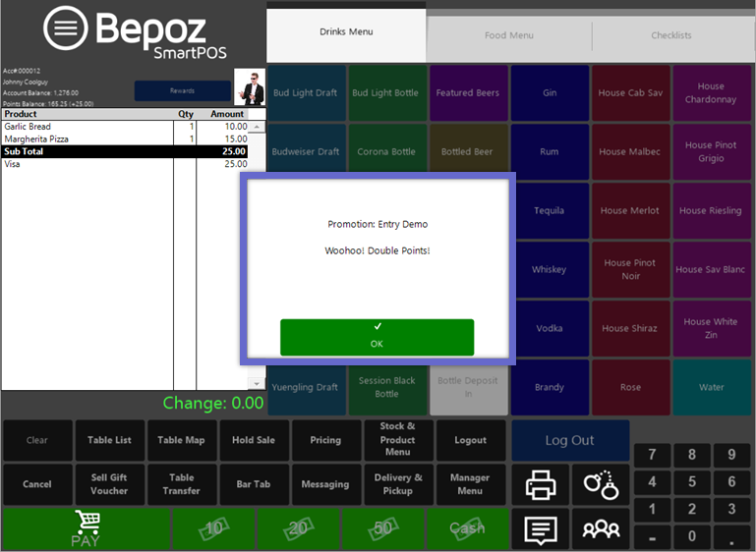Screen dimensions: 756x552
Task: Open the Manager Menu
Action: [470, 484]
